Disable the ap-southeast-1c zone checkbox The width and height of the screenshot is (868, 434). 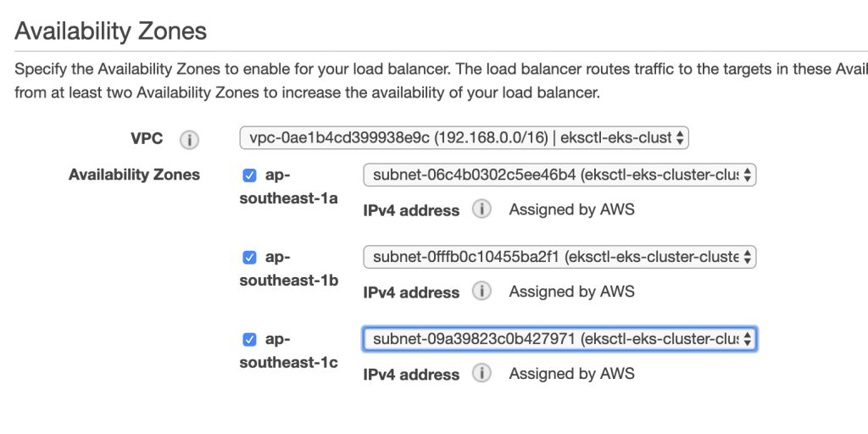250,339
